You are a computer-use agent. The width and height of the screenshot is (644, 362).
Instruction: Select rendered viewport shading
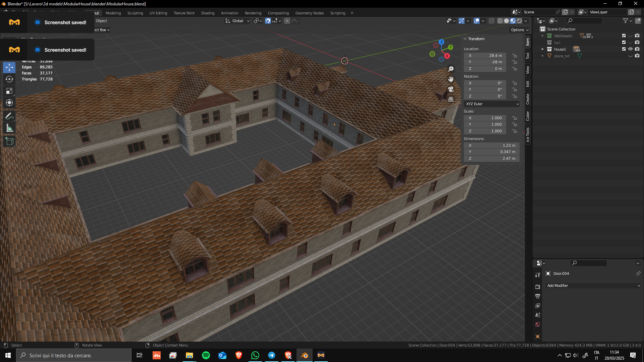pyautogui.click(x=519, y=21)
